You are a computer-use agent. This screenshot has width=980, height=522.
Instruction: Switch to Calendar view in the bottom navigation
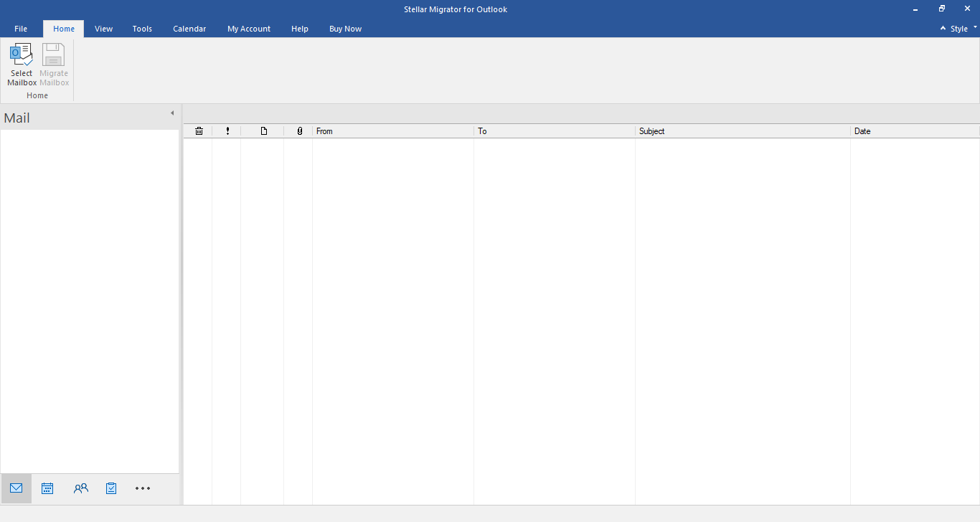[x=47, y=488]
